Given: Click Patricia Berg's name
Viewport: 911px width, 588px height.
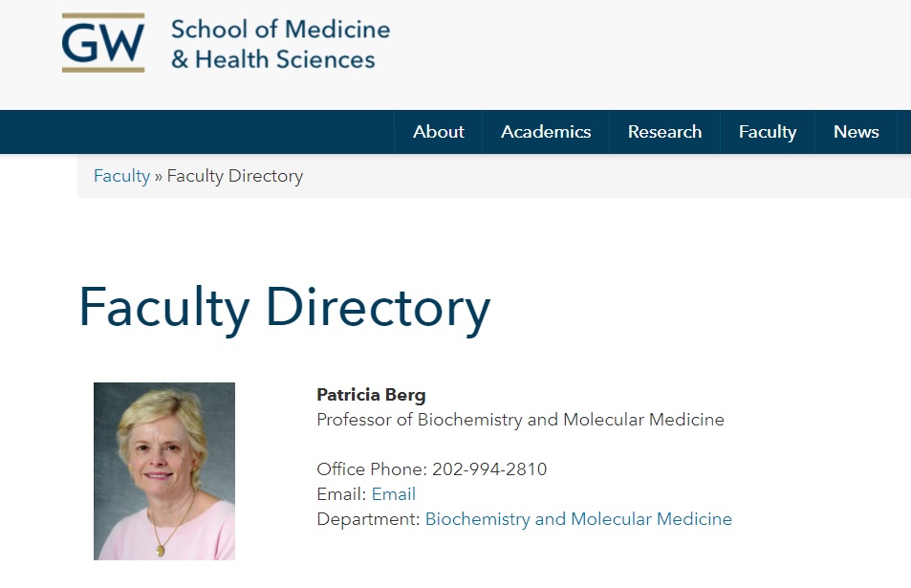Looking at the screenshot, I should coord(371,394).
